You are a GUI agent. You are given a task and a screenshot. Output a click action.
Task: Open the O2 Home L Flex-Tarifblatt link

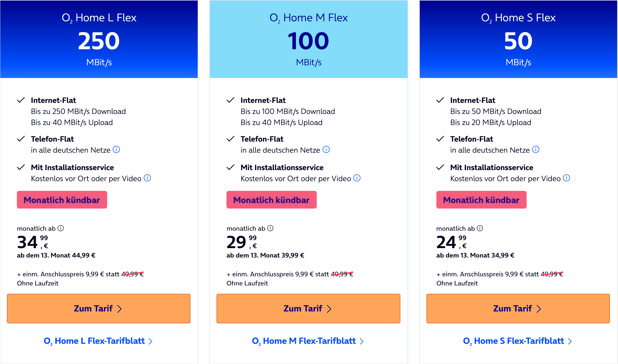[x=98, y=341]
